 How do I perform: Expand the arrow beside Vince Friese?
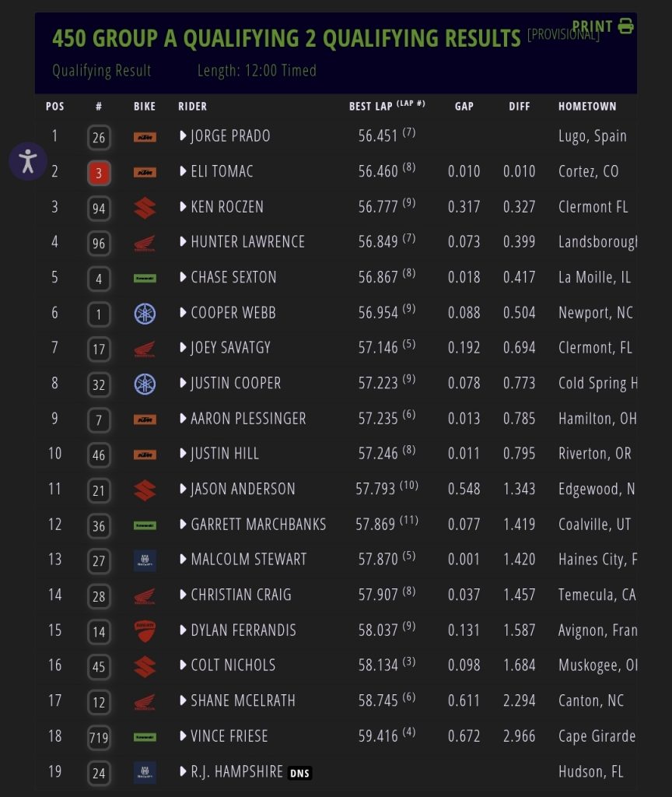click(x=183, y=736)
